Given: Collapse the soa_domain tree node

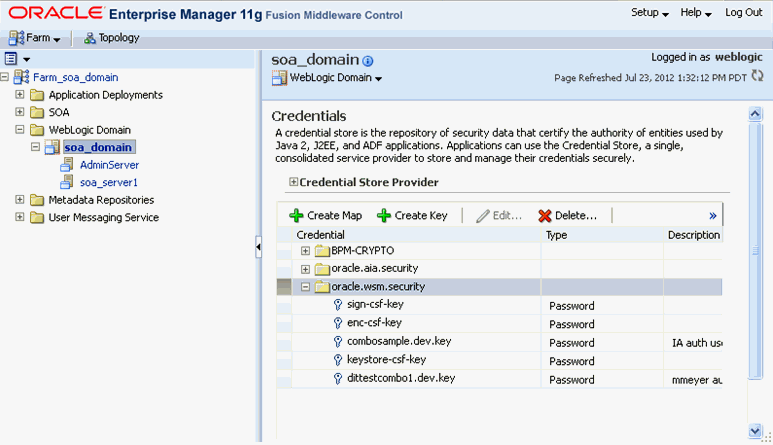Looking at the screenshot, I should click(x=35, y=147).
